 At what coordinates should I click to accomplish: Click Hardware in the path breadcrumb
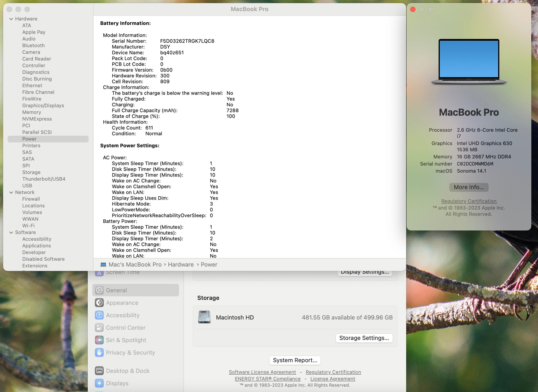181,264
